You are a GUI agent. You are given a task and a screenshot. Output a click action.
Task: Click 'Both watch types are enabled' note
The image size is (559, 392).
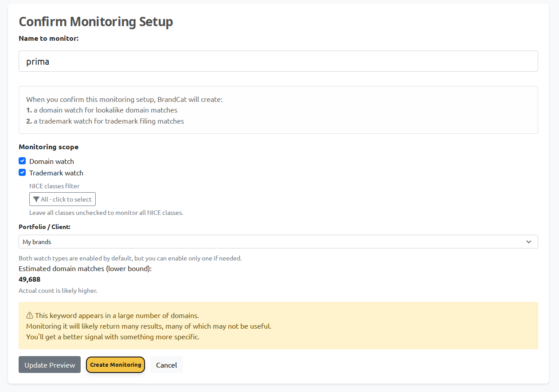point(130,258)
